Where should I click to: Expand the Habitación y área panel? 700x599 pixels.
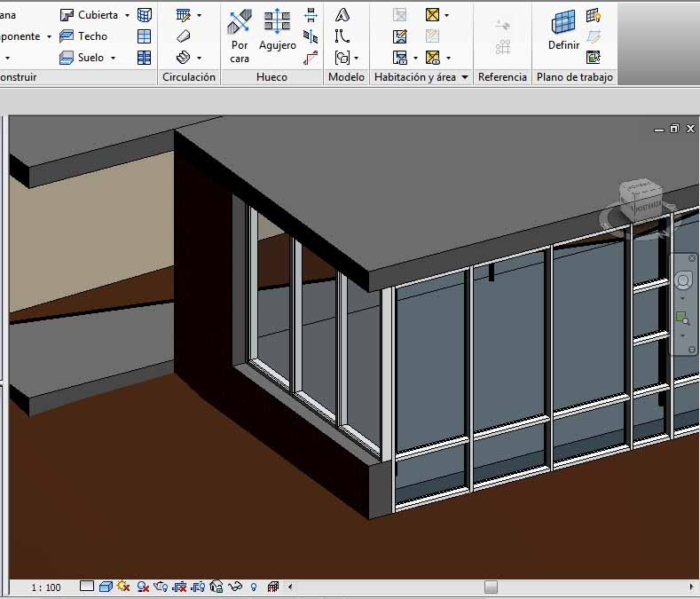(465, 77)
